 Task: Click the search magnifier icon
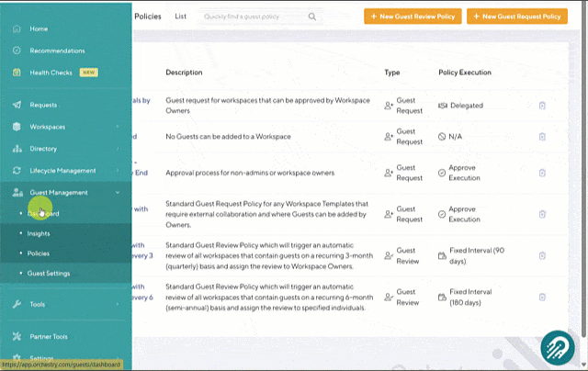(312, 17)
